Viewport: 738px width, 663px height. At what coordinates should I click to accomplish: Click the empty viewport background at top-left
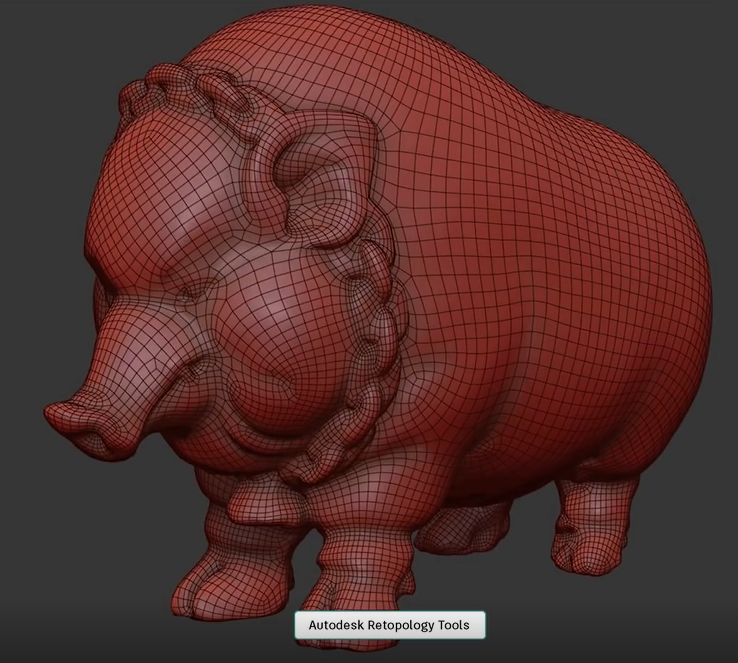[x=50, y=50]
